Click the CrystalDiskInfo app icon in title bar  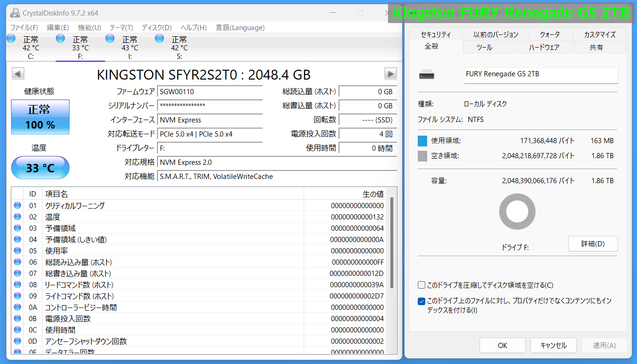tap(15, 13)
